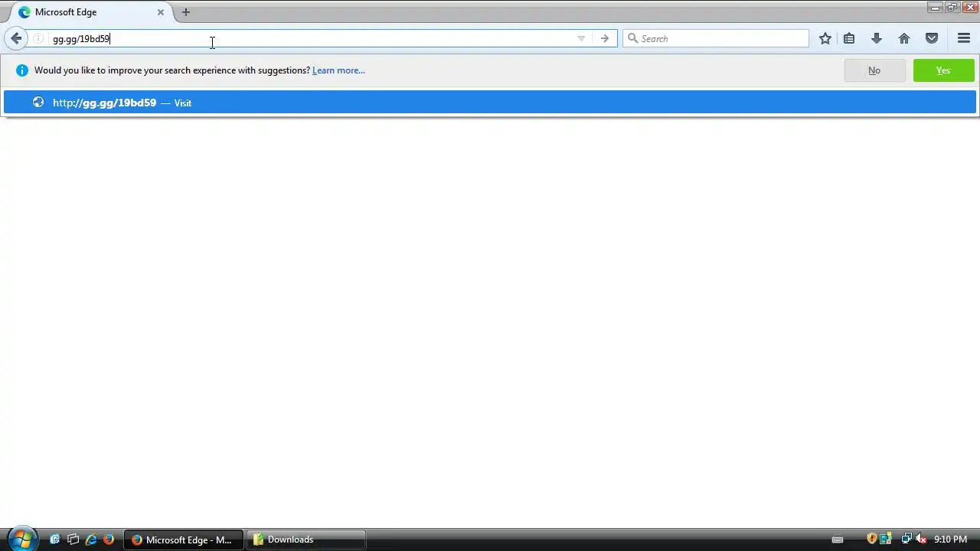Show bookmarks list icon
Screen dimensions: 980x551
pyautogui.click(x=849, y=38)
